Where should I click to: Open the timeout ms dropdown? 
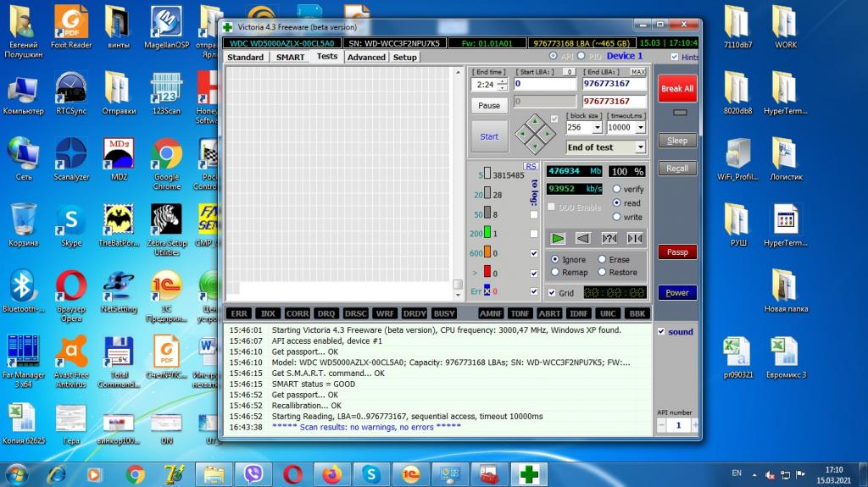coord(641,127)
